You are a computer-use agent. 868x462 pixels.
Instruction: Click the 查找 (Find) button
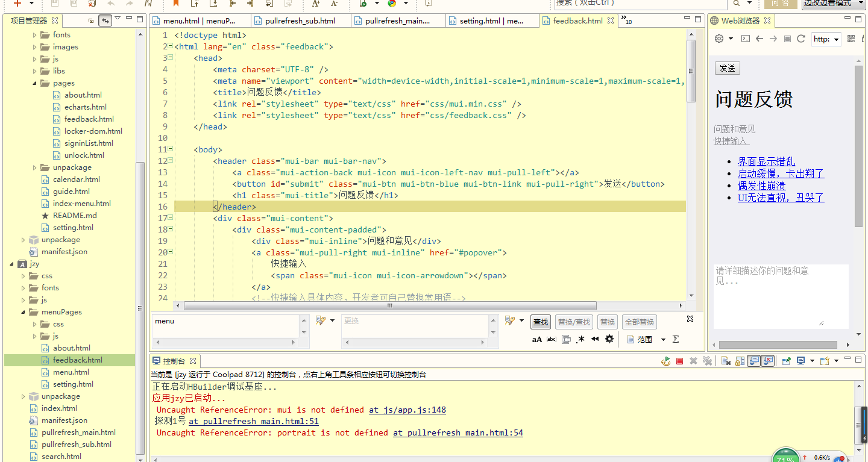click(541, 322)
